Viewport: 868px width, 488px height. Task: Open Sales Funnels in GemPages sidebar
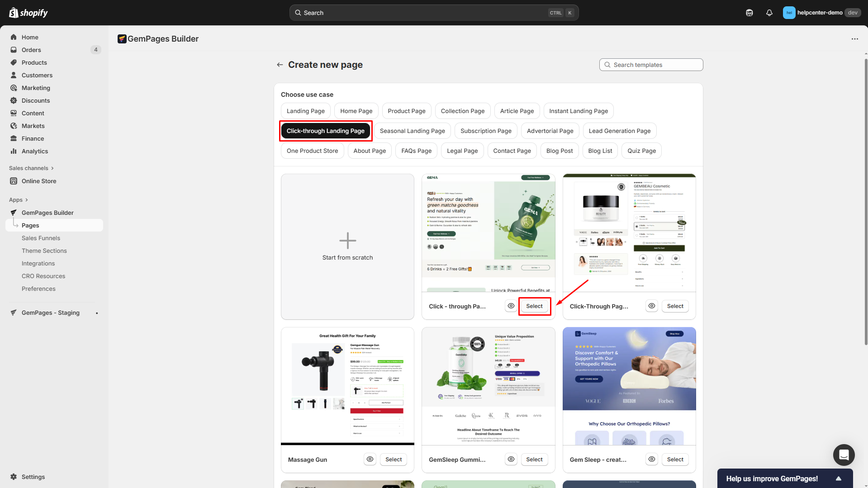point(41,238)
